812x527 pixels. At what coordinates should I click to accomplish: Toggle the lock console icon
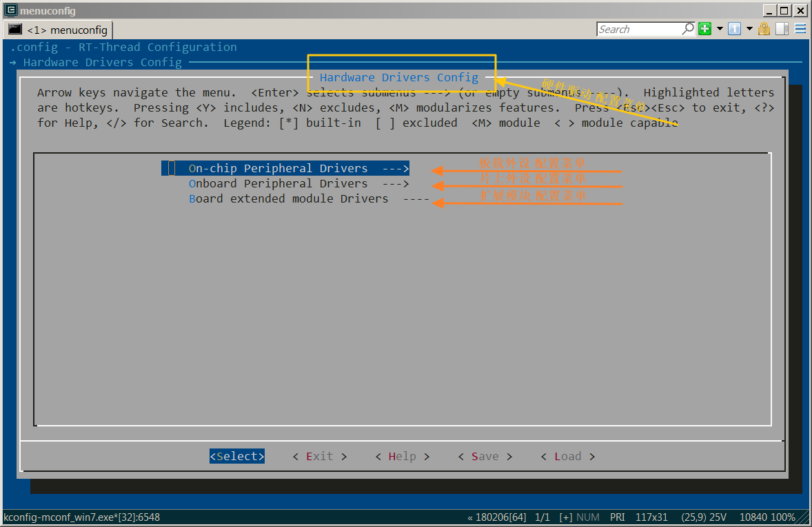[x=764, y=29]
